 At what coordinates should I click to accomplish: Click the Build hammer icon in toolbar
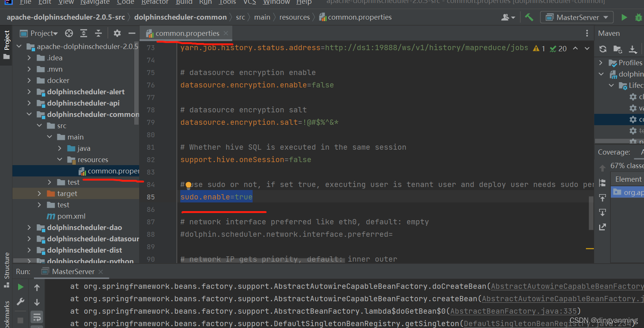click(529, 17)
